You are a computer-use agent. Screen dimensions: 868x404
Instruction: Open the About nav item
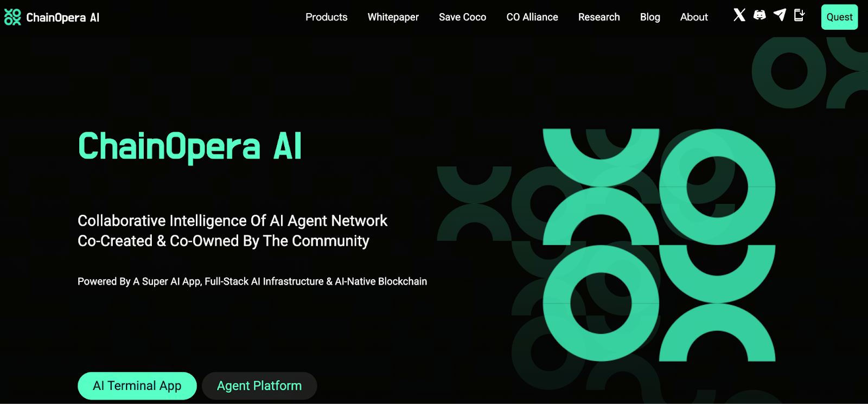point(694,17)
